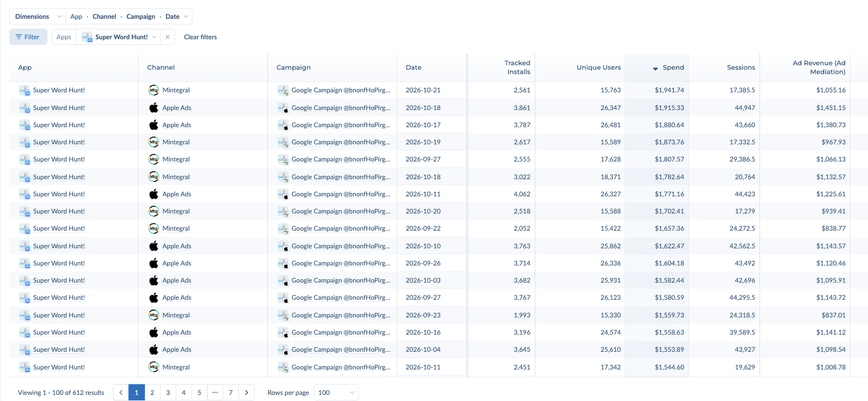868x401 pixels.
Task: Click the campaign icon in the 2026-10-17 row
Action: (283, 125)
